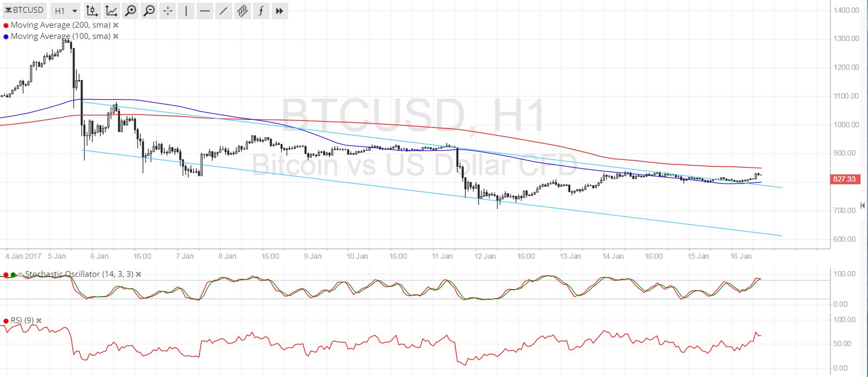This screenshot has height=377, width=868.
Task: Click the chart scroll arrow at right edge
Action: pyautogui.click(x=863, y=206)
